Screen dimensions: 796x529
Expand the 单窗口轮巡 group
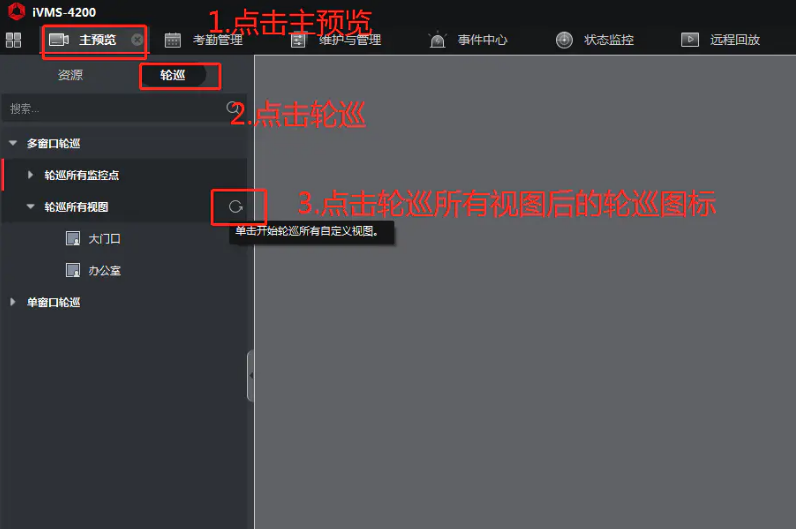(x=13, y=302)
